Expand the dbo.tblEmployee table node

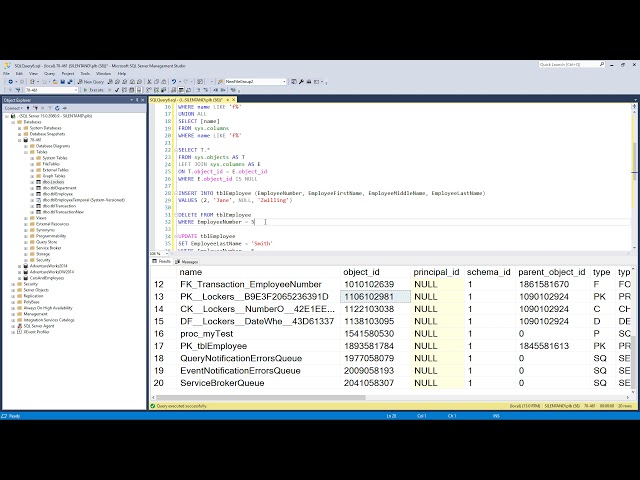[x=32, y=194]
